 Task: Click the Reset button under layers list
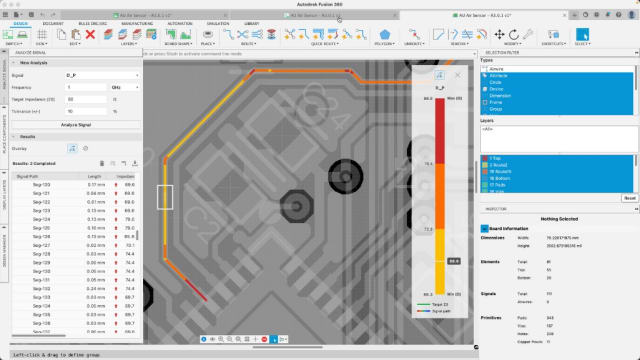click(629, 198)
